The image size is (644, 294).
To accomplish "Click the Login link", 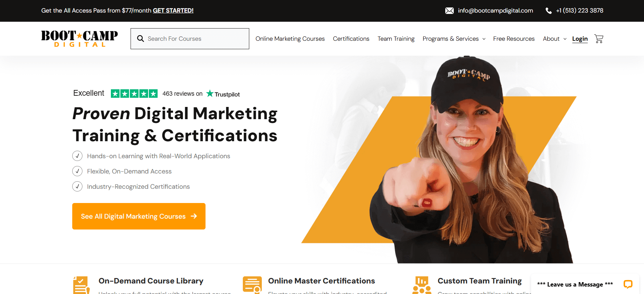I will 580,39.
